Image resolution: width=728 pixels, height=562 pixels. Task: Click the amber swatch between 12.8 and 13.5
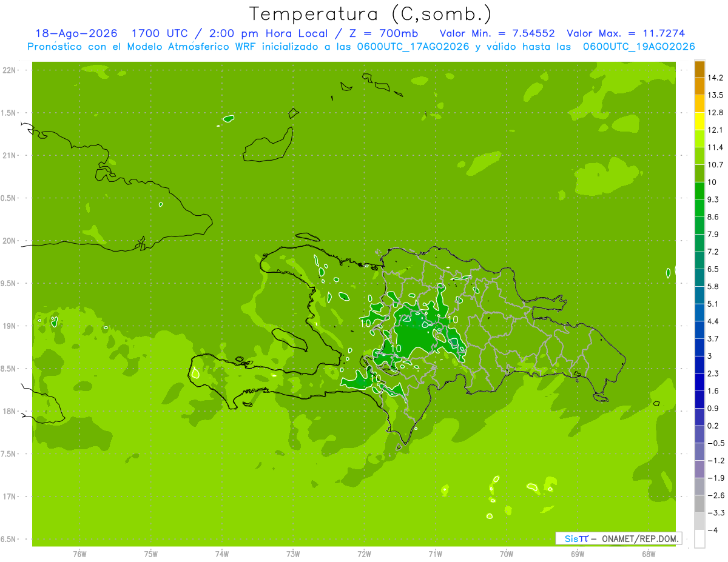pos(699,104)
